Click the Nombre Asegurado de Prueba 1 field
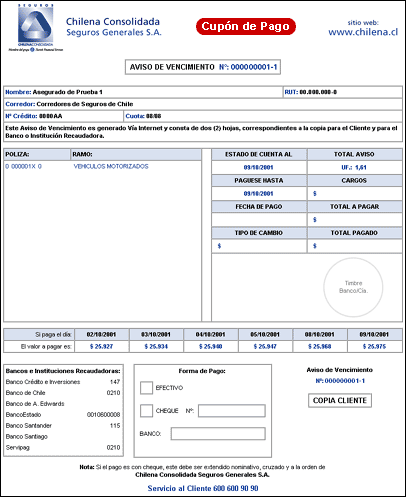 [143, 92]
